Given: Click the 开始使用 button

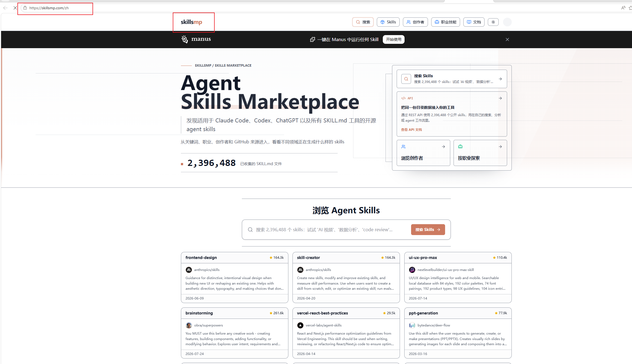Looking at the screenshot, I should [x=394, y=39].
